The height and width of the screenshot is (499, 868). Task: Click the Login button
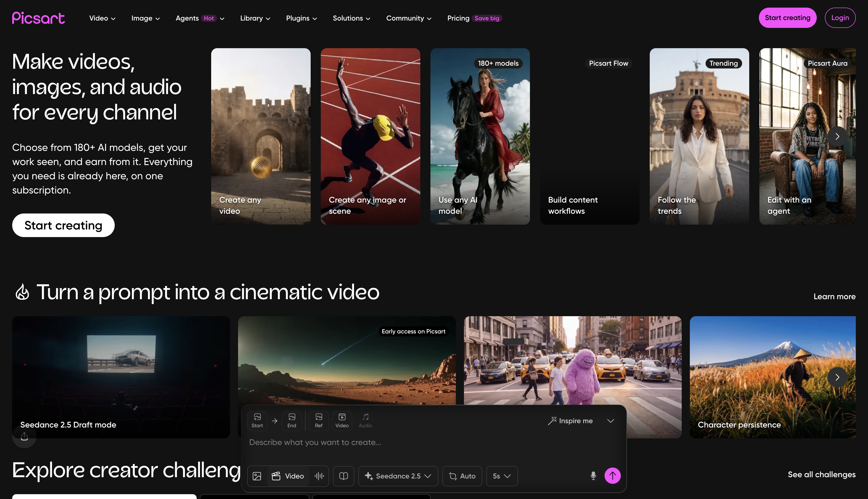840,18
